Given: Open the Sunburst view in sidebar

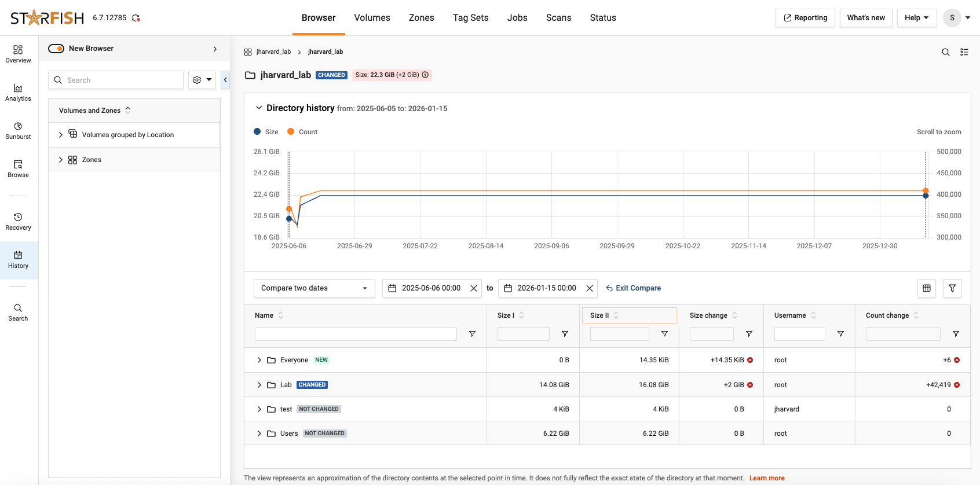Looking at the screenshot, I should pos(18,131).
